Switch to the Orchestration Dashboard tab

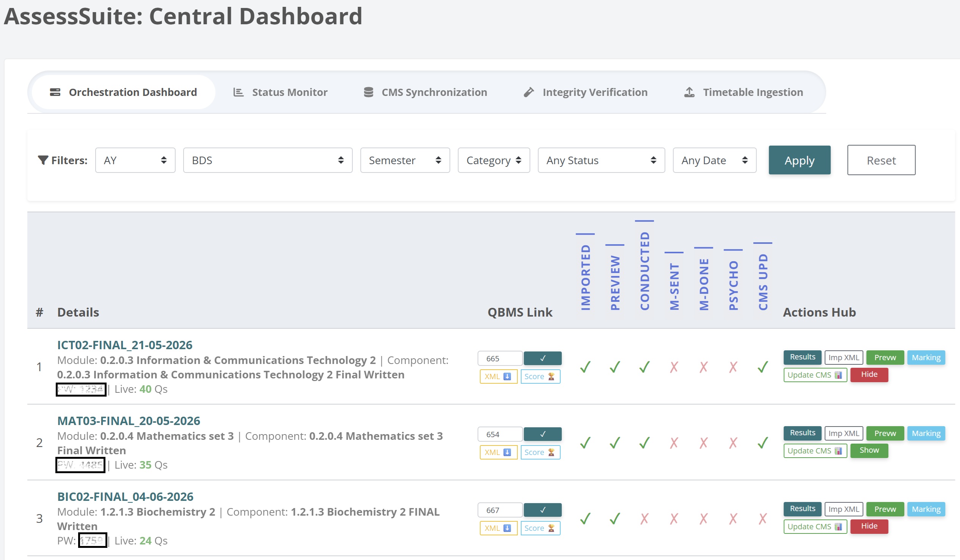(x=123, y=92)
